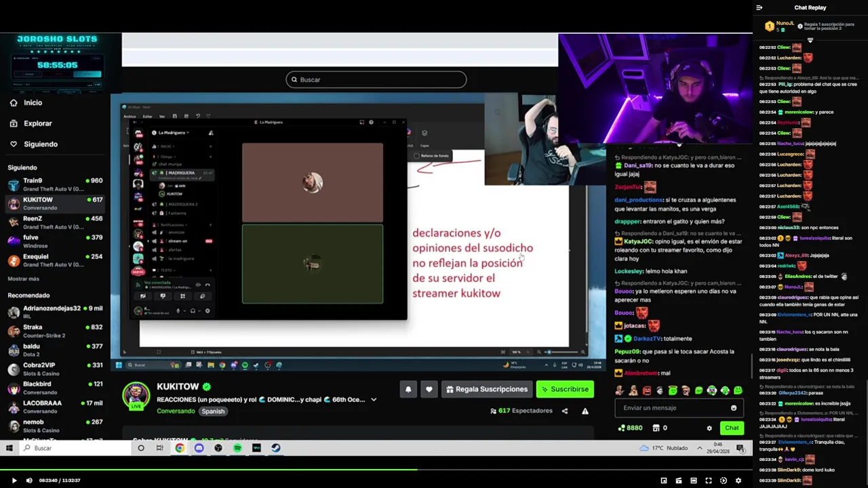Toggle theater mode in the replay player
Viewport: 868px width, 488px height.
click(694, 481)
